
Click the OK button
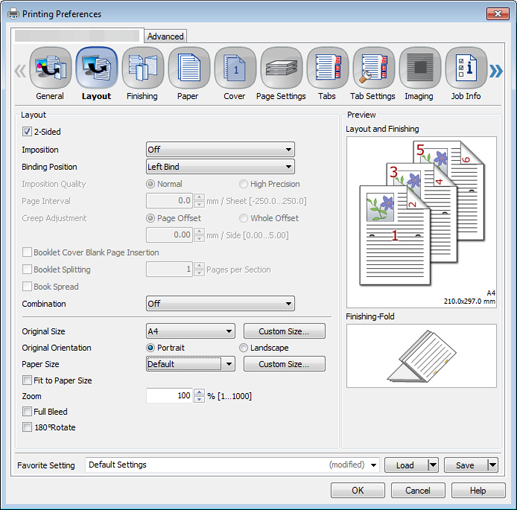coord(358,490)
